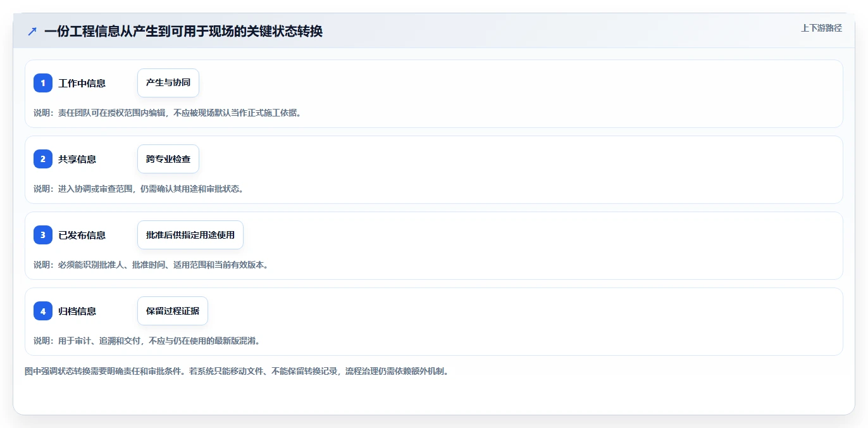Select the 产生与协同 chip
868x428 pixels.
[x=168, y=83]
